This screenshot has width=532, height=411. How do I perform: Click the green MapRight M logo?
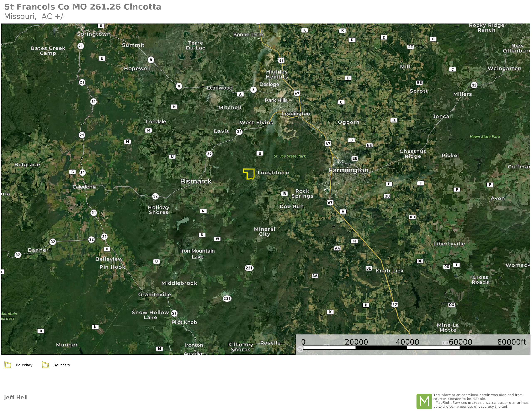(424, 401)
